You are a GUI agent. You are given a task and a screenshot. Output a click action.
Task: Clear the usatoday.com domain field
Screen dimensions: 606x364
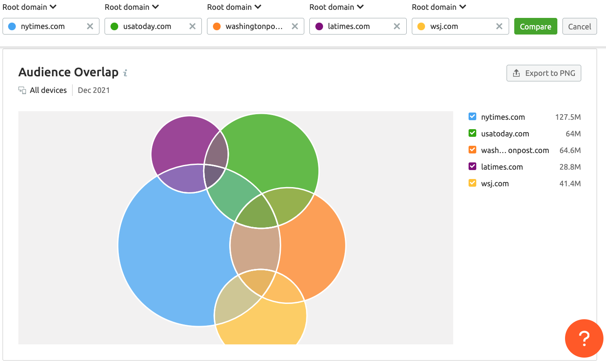(x=192, y=26)
